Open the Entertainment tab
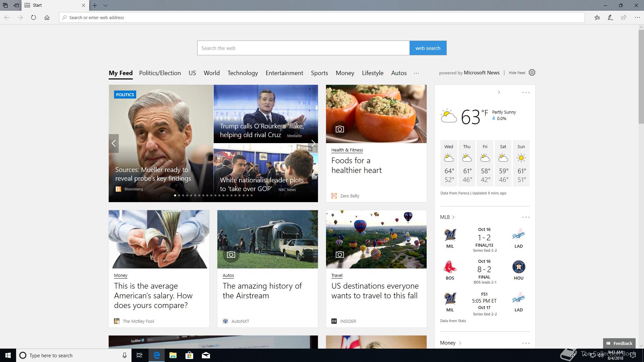The height and width of the screenshot is (362, 644). click(x=284, y=73)
